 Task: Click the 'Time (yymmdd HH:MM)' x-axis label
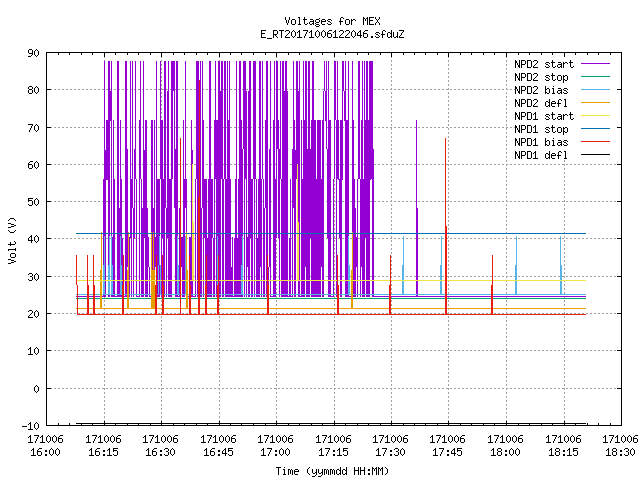coord(332,471)
